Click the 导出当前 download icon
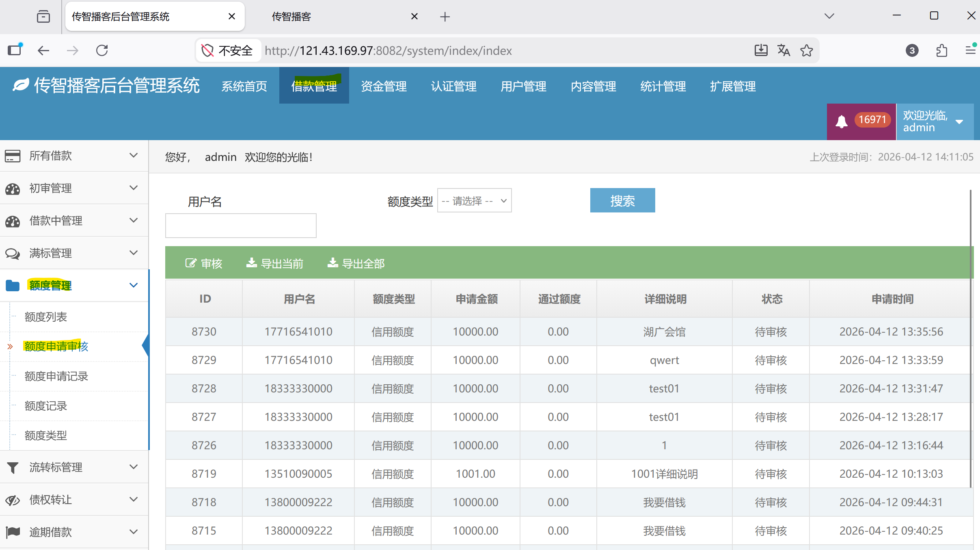The width and height of the screenshot is (980, 550). (252, 263)
